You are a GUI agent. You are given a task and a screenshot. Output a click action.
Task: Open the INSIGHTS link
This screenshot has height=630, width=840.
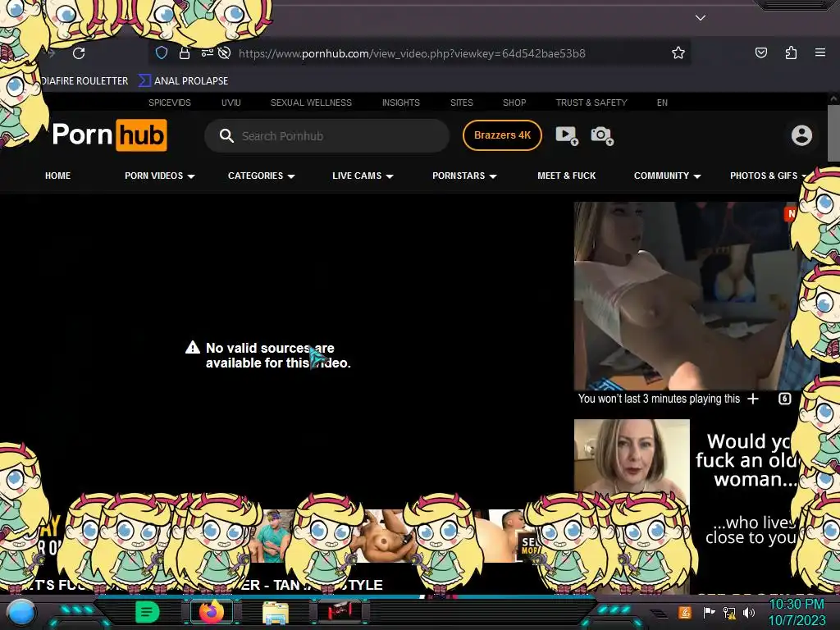400,103
